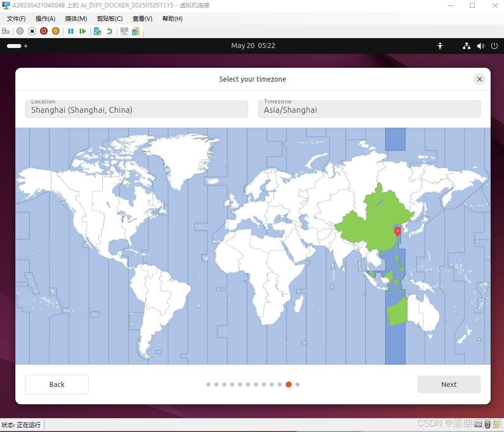Click the orange Save state toolbar icon
This screenshot has height=432, width=504.
tap(55, 31)
